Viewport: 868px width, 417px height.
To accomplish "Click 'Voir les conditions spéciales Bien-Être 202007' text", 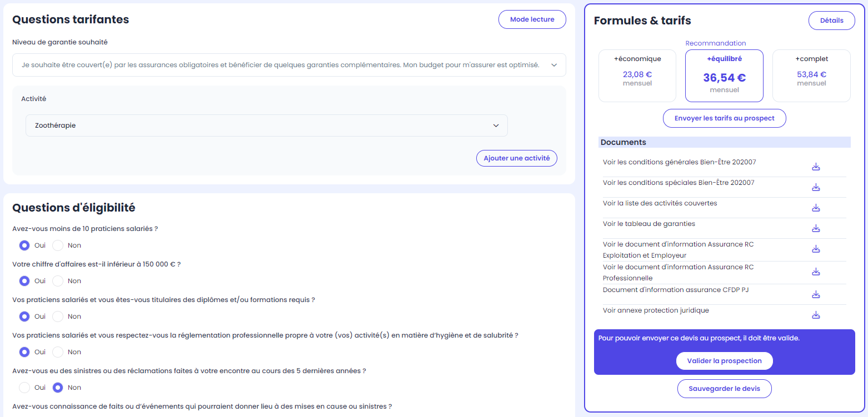I will pyautogui.click(x=679, y=183).
